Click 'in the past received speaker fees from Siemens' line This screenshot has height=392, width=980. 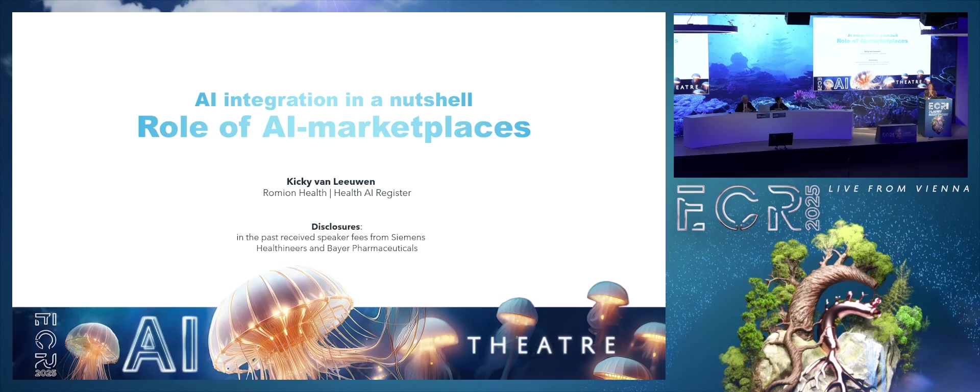pos(331,237)
